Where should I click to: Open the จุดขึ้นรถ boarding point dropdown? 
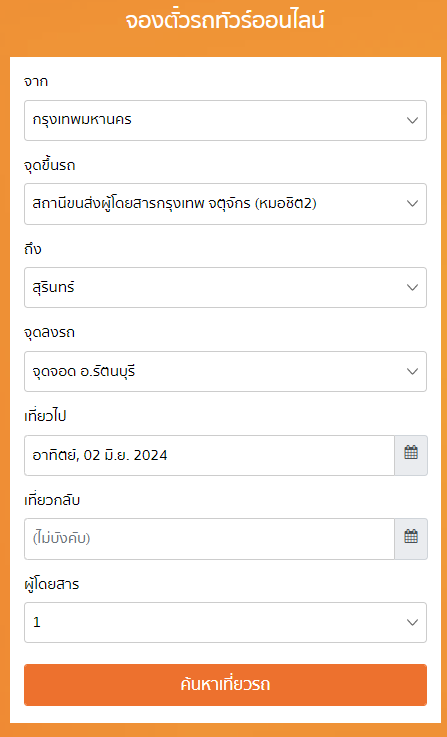pos(226,204)
